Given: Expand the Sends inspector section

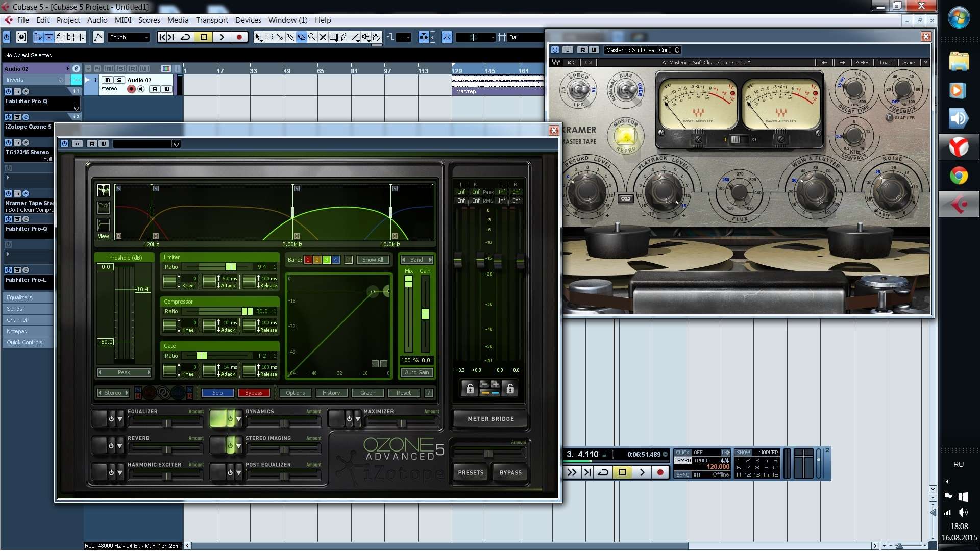Looking at the screenshot, I should [x=28, y=309].
